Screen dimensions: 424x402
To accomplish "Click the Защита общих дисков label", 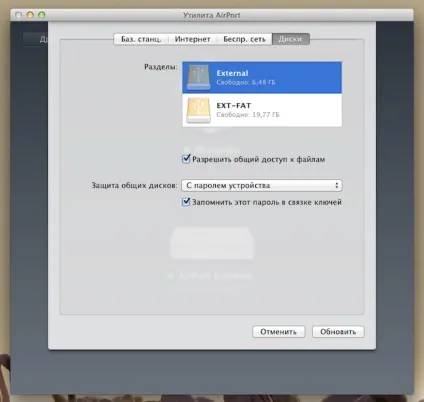I will (134, 185).
